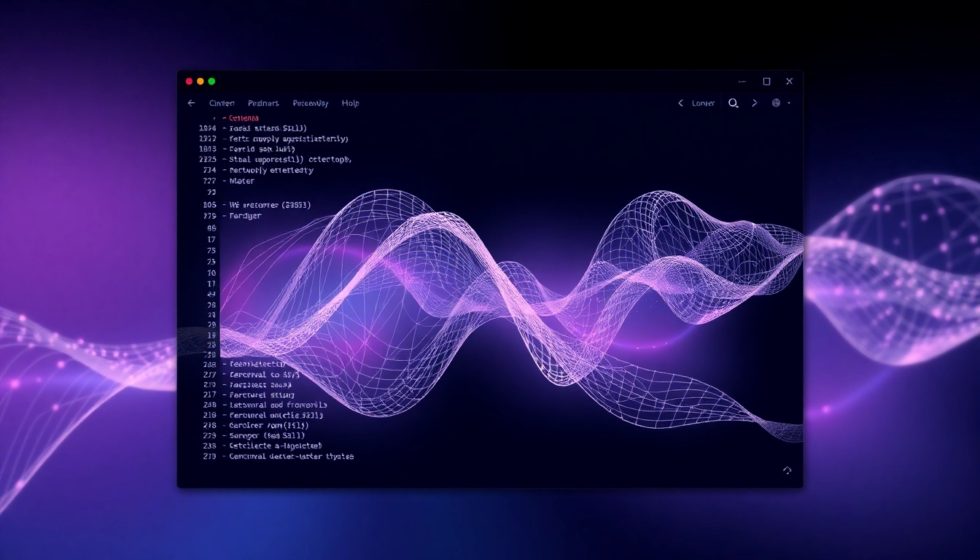
Task: Select the Mater line in the list
Action: (x=241, y=182)
